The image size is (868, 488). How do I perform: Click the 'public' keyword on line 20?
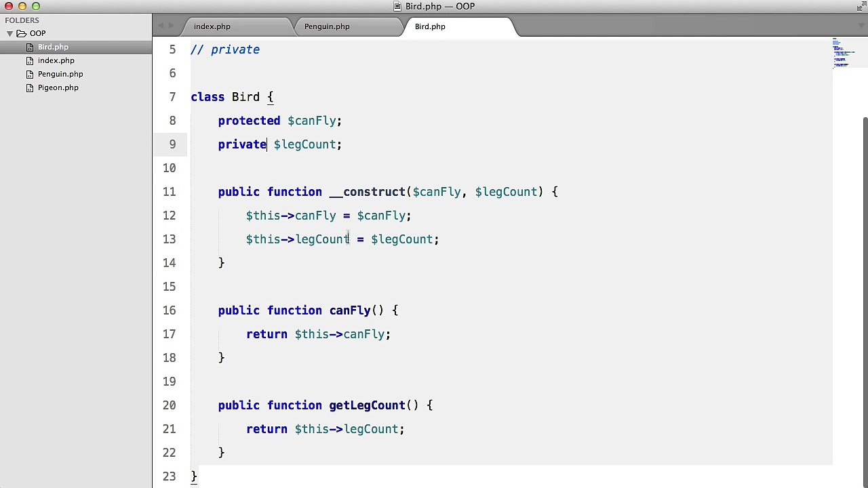pyautogui.click(x=239, y=405)
